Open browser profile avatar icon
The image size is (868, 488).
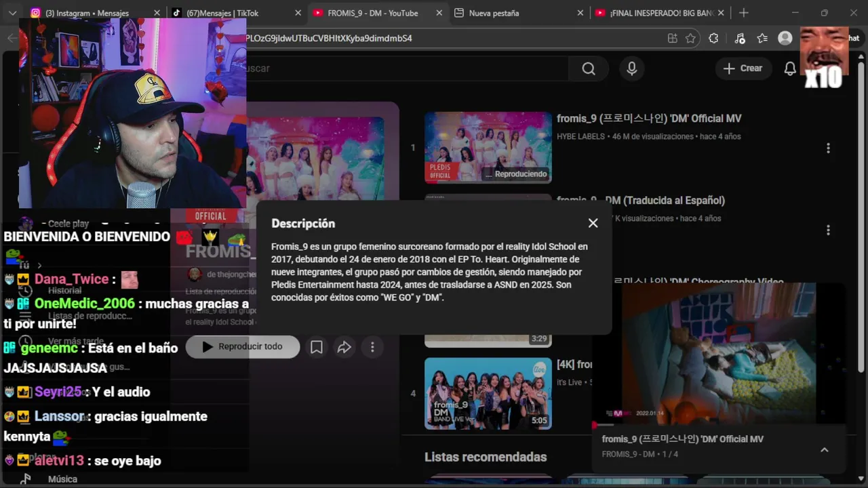click(x=785, y=39)
